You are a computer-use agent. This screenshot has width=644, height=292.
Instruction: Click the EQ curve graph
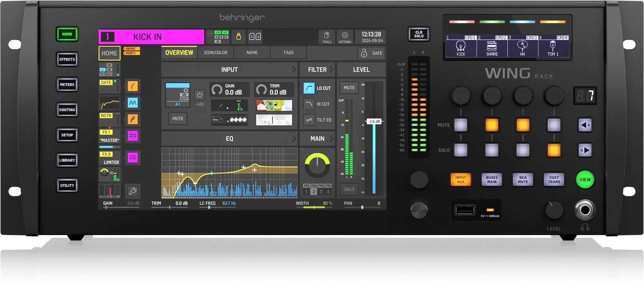tap(229, 173)
